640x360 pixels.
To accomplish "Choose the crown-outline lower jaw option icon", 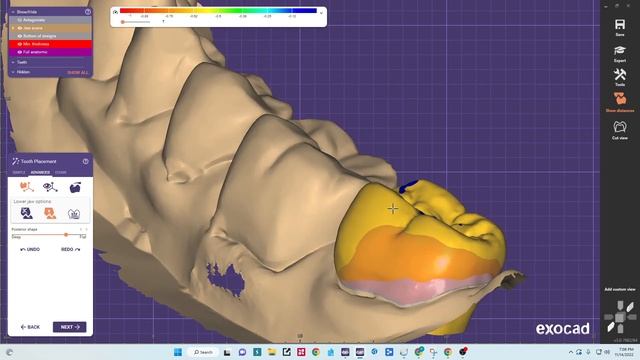I will [x=74, y=213].
